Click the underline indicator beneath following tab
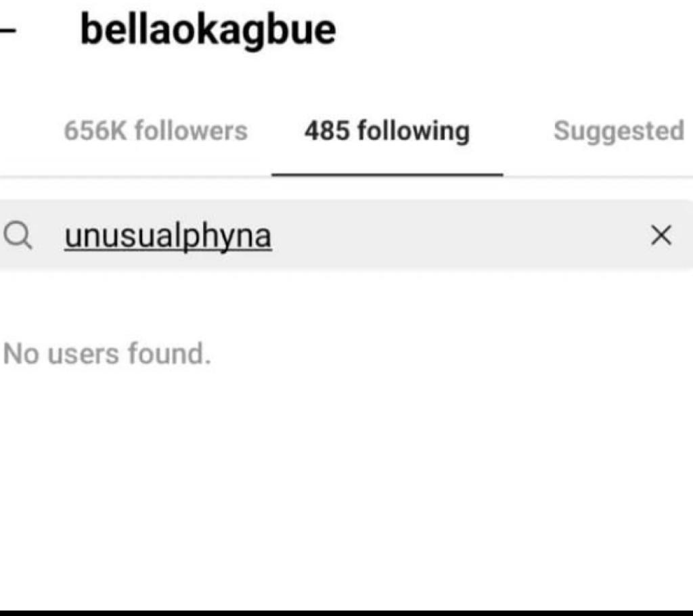Screen dimensions: 693x616 coord(387,175)
